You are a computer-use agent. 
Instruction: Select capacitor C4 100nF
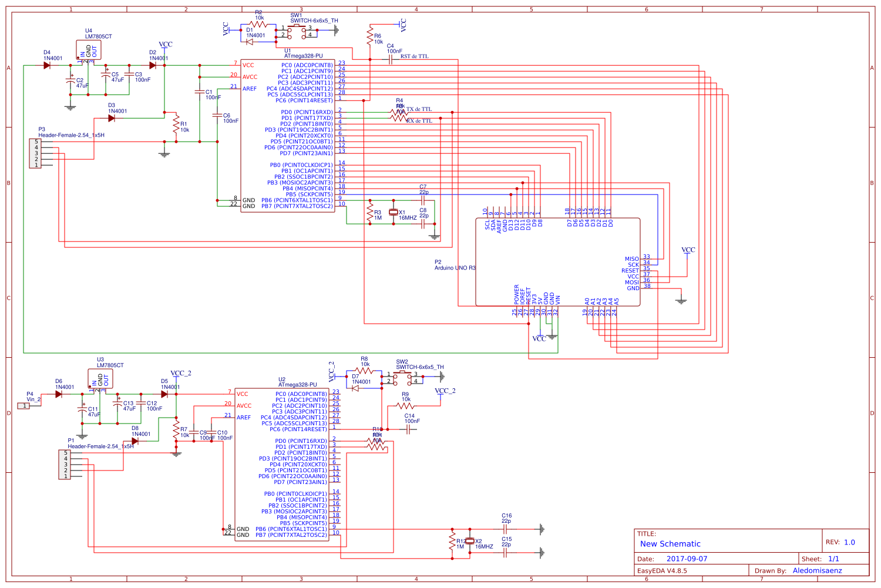click(391, 59)
